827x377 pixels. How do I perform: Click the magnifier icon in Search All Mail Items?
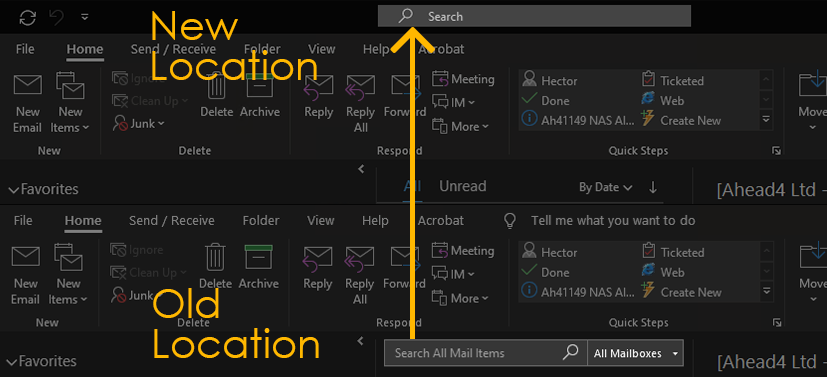click(x=570, y=352)
